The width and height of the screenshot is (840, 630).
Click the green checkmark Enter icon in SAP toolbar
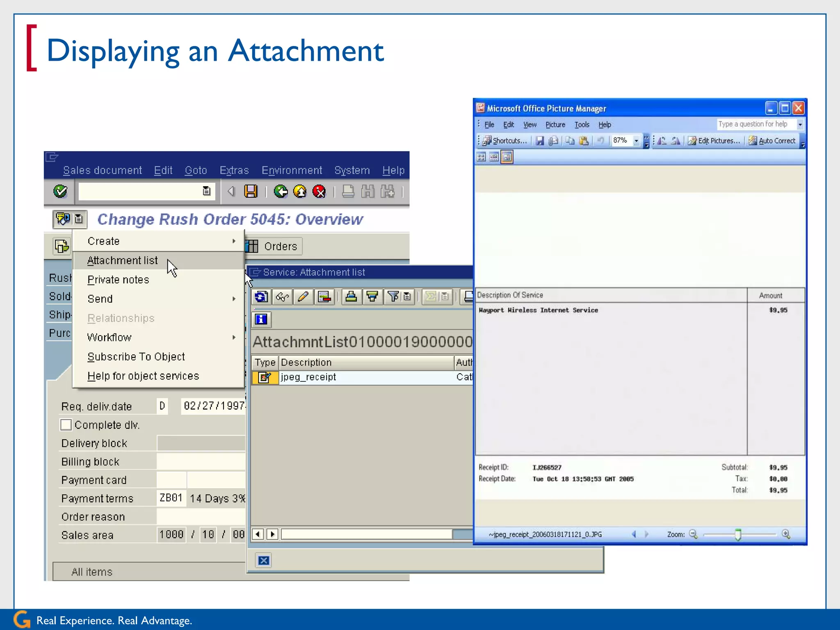pos(60,191)
